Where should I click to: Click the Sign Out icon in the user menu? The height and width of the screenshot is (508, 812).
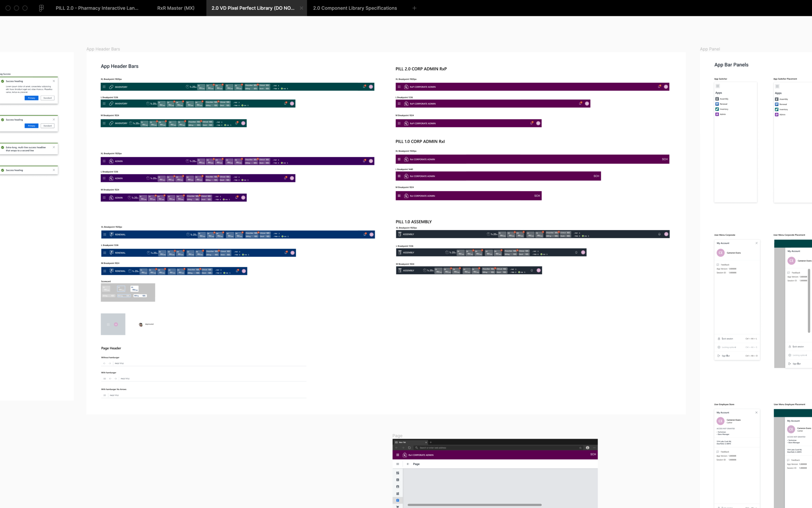[719, 355]
